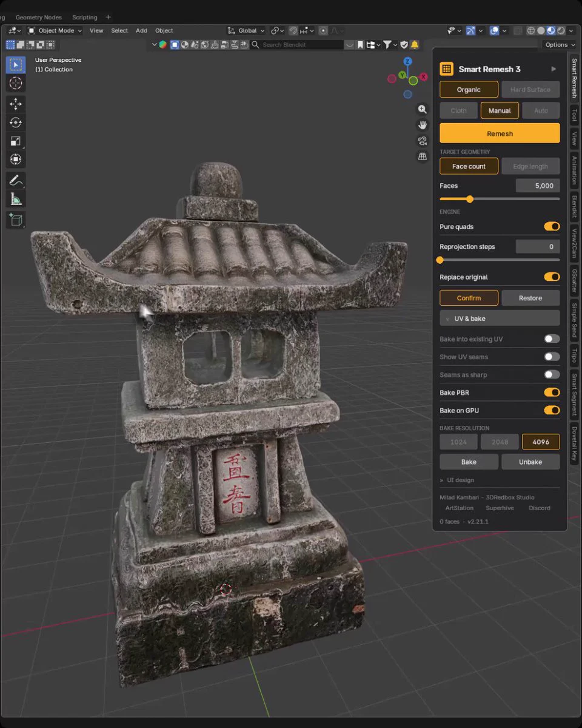Screen dimensions: 582x728
Task: Open the GScatter sidebar tab
Action: [574, 280]
